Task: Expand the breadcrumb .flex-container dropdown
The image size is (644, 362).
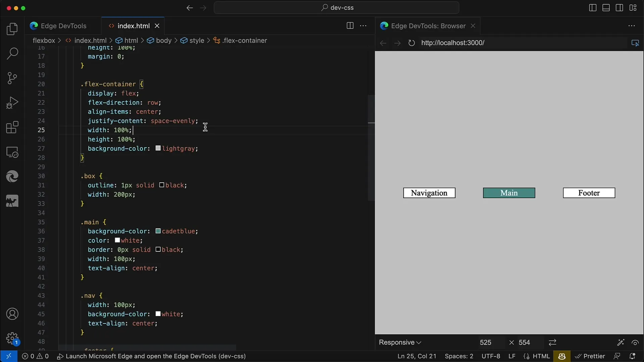Action: point(245,40)
